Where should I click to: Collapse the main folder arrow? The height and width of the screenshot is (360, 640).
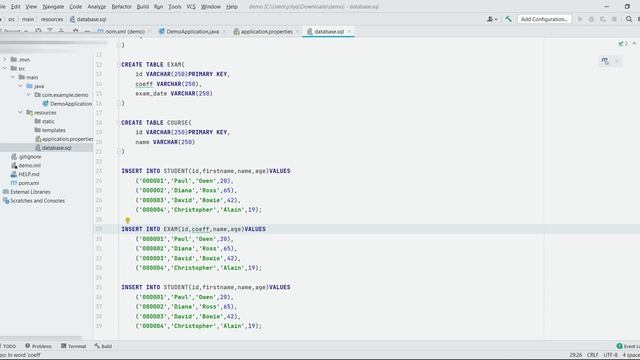[13, 77]
